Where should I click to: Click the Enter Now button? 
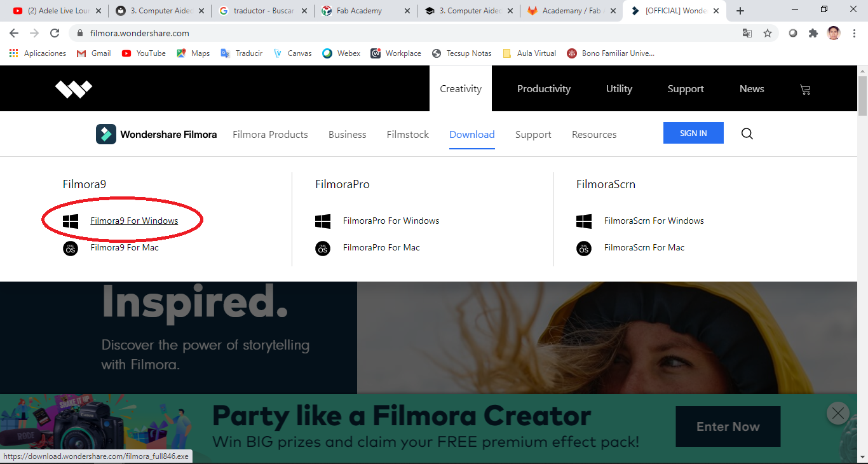click(728, 426)
